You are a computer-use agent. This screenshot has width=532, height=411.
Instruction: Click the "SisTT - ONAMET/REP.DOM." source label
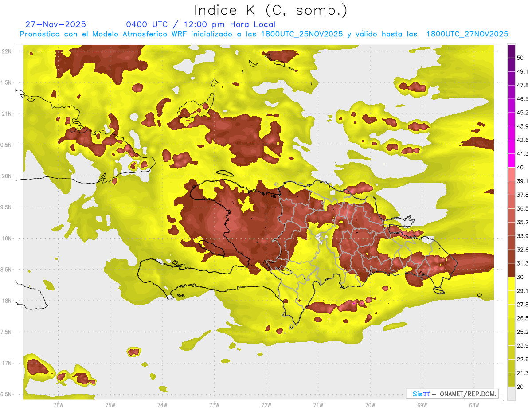coord(452,394)
